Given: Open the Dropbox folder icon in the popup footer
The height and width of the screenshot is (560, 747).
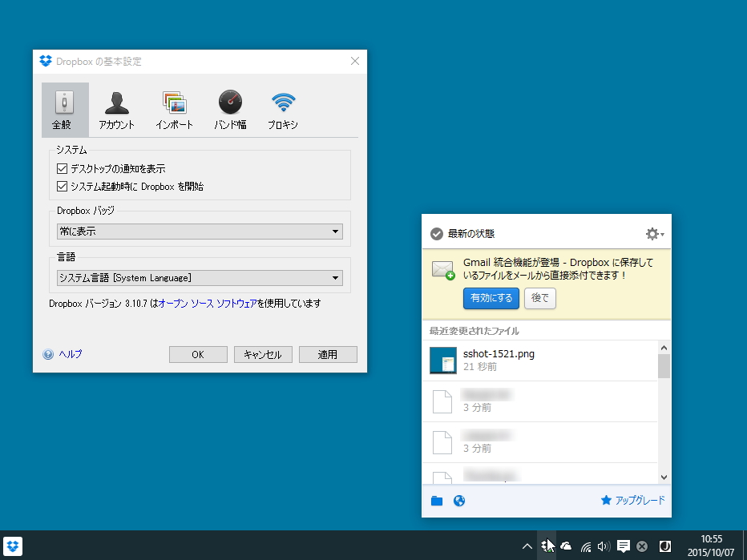Looking at the screenshot, I should pos(437,500).
